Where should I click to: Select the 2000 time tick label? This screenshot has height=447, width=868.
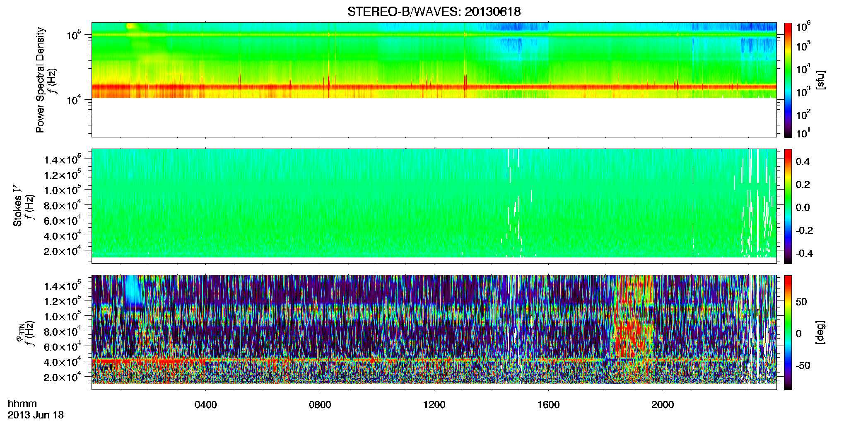pyautogui.click(x=663, y=405)
